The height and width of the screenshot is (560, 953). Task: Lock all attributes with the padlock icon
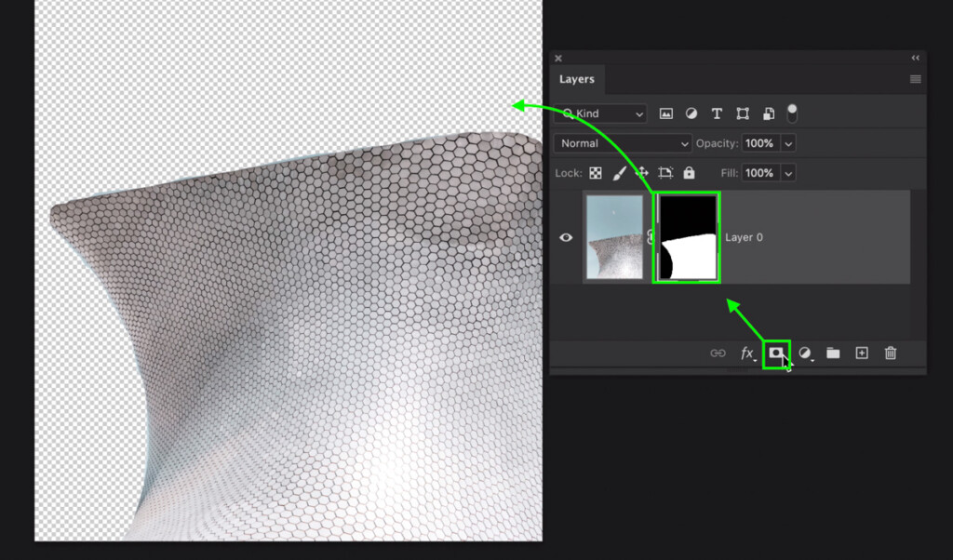pyautogui.click(x=688, y=173)
